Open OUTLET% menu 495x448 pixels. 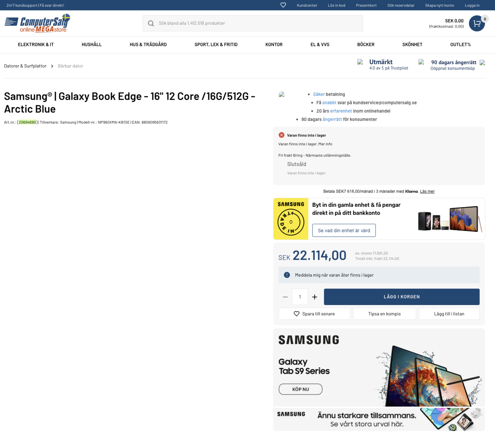click(460, 44)
